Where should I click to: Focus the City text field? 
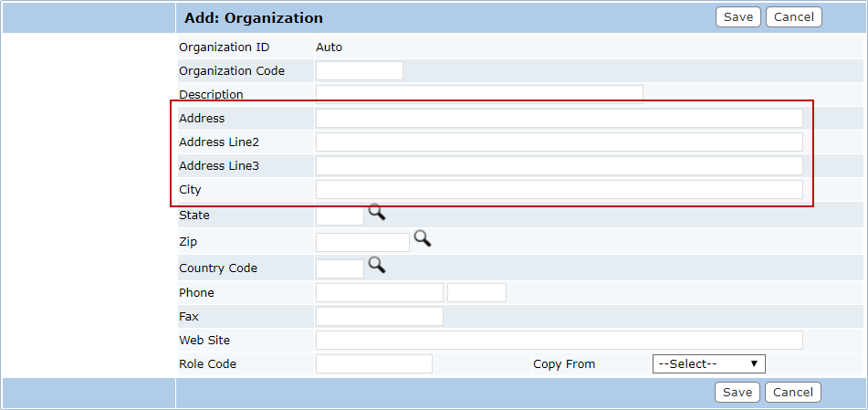pyautogui.click(x=559, y=190)
